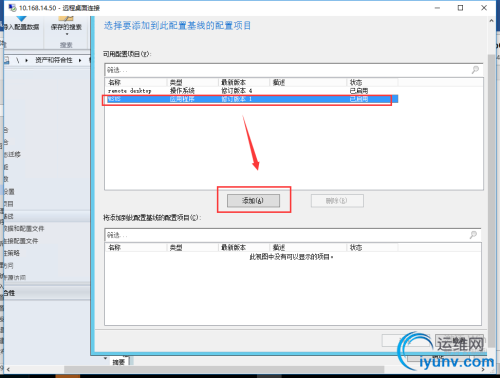Click 应用程序 type cell of WSUS row
Viewport: 500px width, 378px height.
(x=182, y=99)
